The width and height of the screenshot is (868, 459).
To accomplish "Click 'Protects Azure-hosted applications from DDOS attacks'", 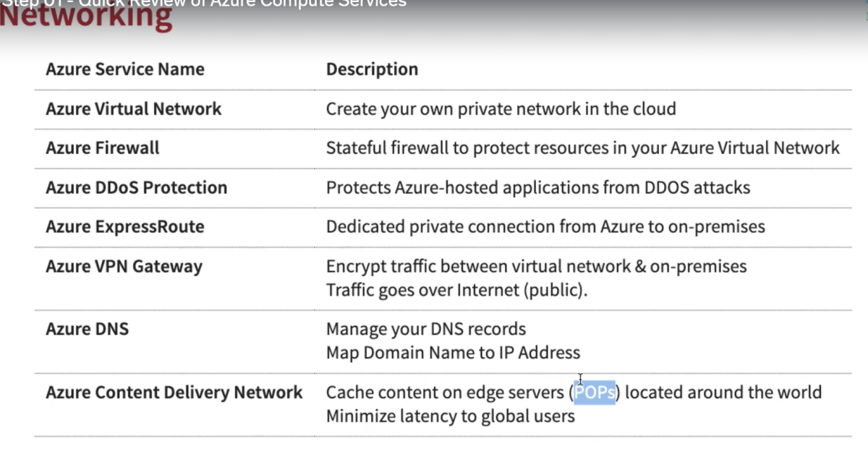I will (538, 188).
